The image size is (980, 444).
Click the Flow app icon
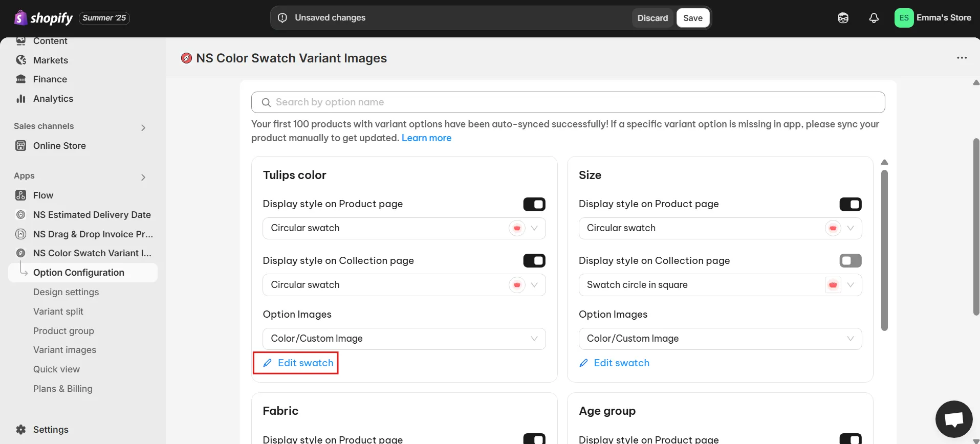[x=21, y=195]
